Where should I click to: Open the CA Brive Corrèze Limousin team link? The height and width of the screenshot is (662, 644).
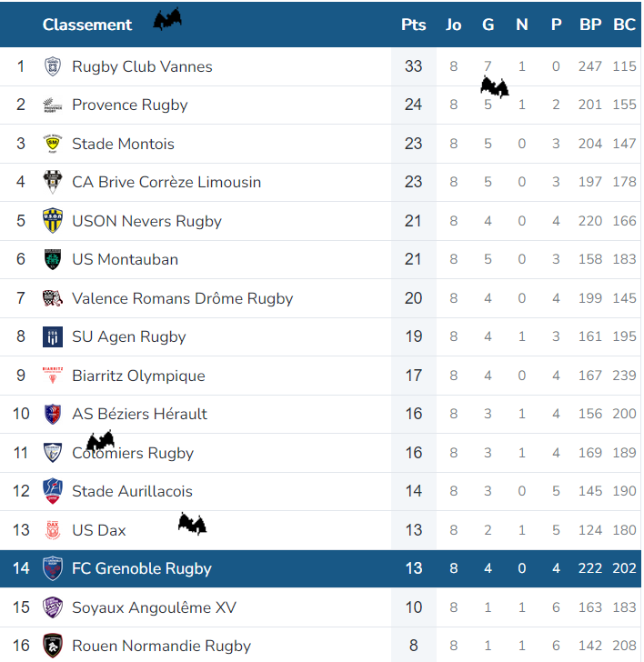pyautogui.click(x=166, y=182)
